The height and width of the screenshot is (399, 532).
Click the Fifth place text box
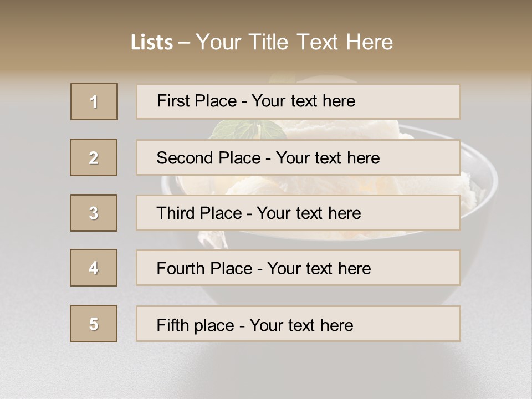[x=298, y=324]
